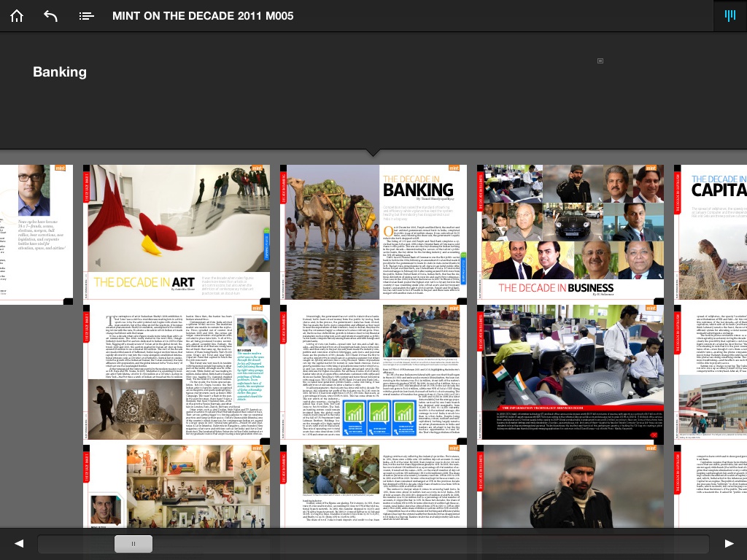Click the small square icon in header area
Image resolution: width=747 pixels, height=560 pixels.
[x=600, y=61]
